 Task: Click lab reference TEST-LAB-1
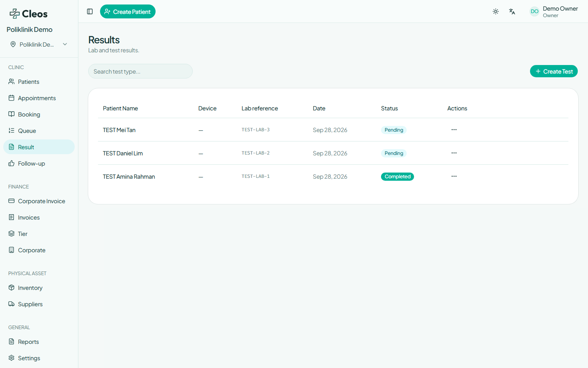(x=256, y=176)
